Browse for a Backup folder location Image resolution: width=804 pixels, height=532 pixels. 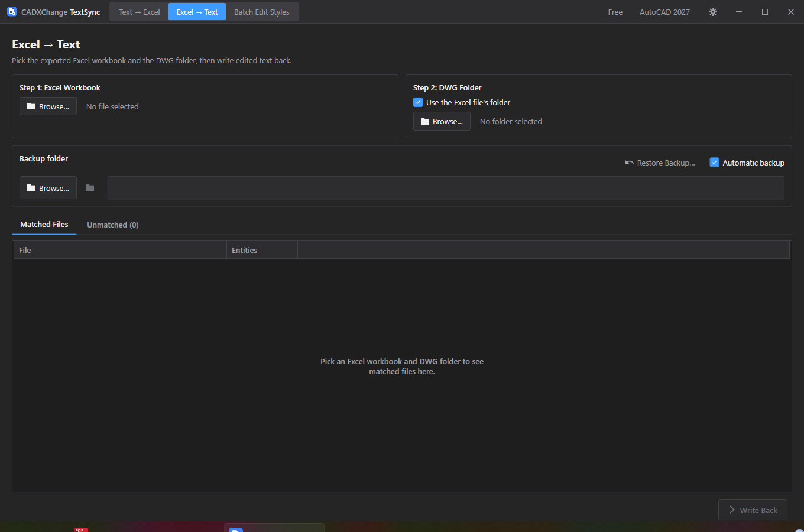coord(48,188)
